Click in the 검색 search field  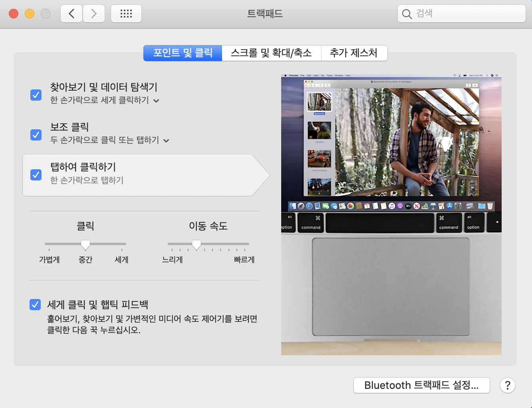click(461, 14)
